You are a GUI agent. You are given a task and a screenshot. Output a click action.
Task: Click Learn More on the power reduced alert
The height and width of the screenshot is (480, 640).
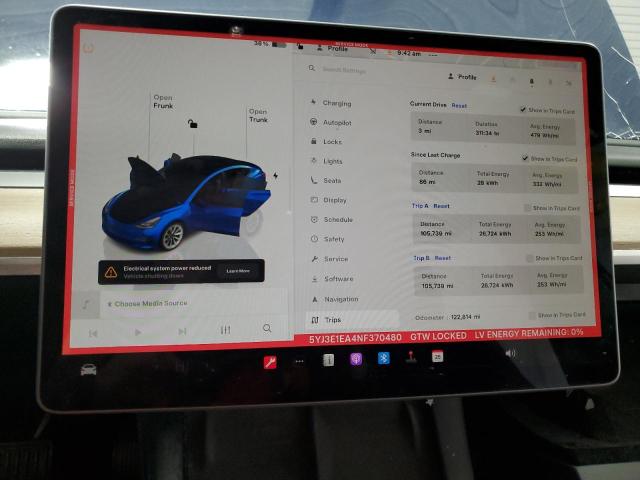point(238,271)
